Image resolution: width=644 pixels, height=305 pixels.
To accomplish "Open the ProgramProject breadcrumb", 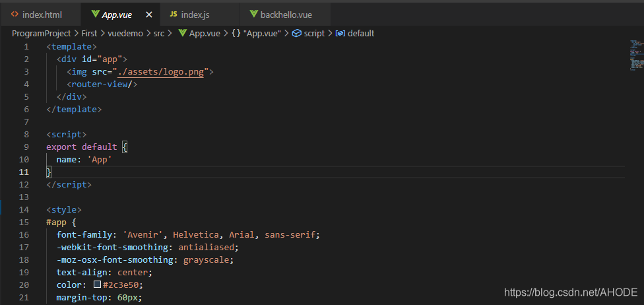I will coord(42,33).
